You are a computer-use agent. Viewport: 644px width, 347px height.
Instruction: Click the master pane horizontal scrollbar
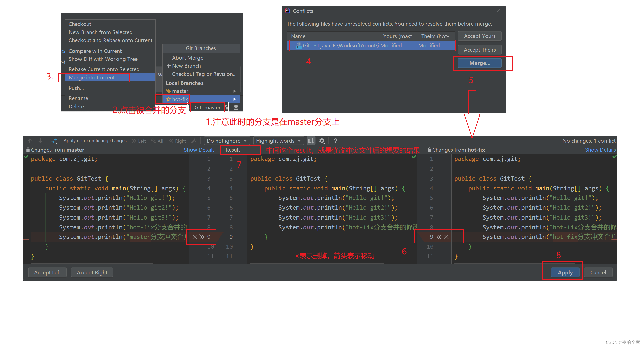(x=92, y=263)
